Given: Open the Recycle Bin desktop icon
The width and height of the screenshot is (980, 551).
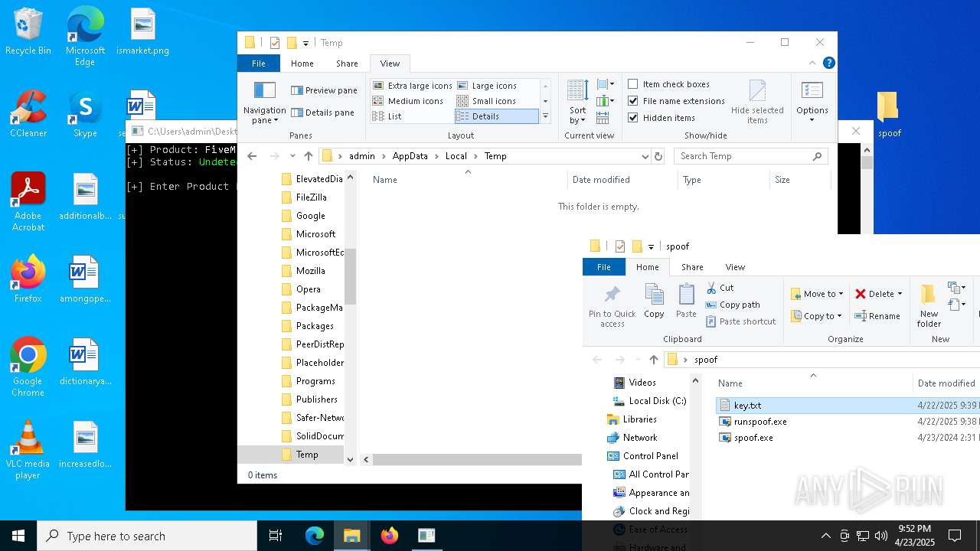Looking at the screenshot, I should (28, 31).
